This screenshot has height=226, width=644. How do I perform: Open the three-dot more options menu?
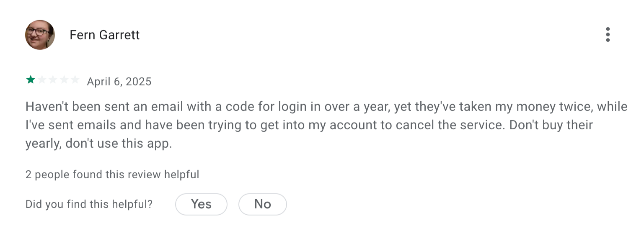point(608,35)
